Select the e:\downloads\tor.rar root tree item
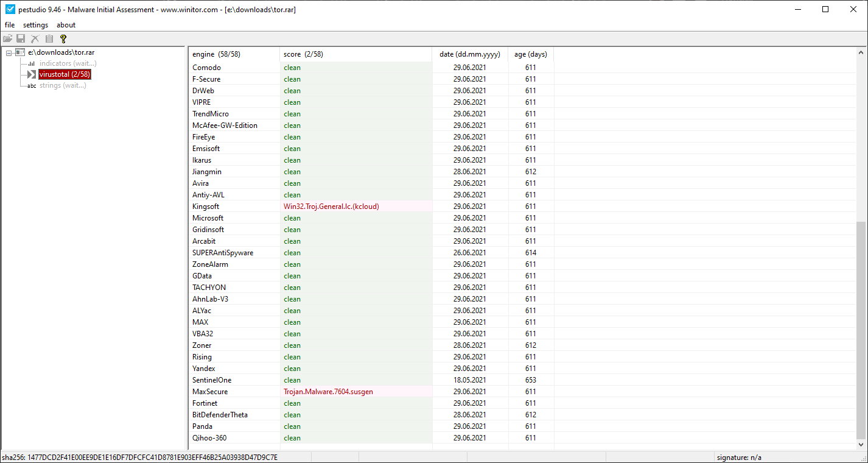This screenshot has height=463, width=868. 61,52
